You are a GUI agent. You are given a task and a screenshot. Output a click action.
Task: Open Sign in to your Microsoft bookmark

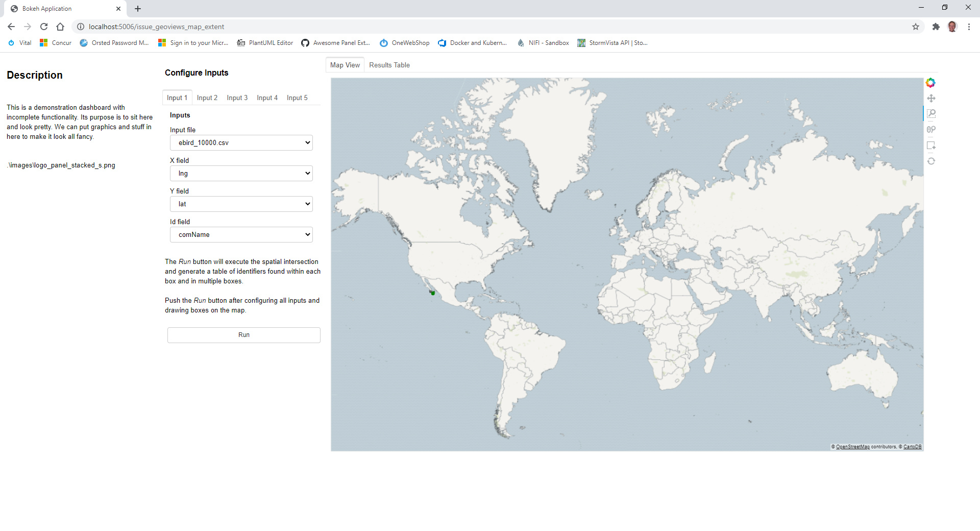[x=193, y=43]
